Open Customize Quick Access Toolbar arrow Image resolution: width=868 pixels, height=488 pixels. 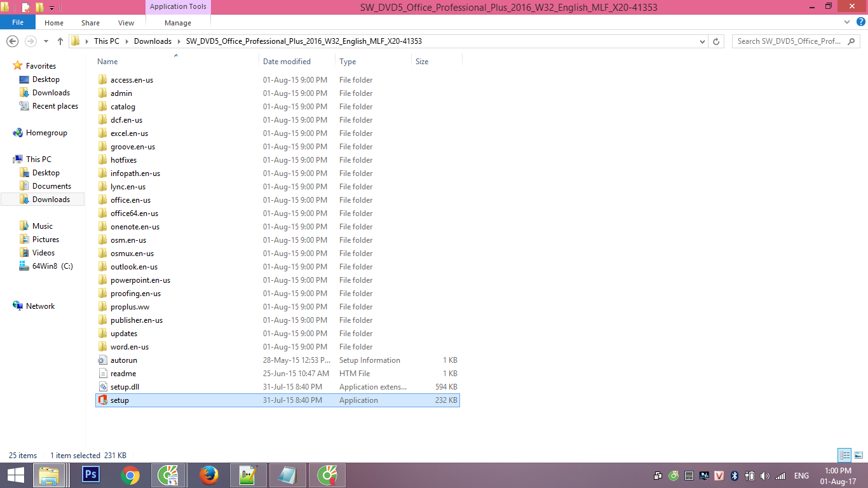51,8
